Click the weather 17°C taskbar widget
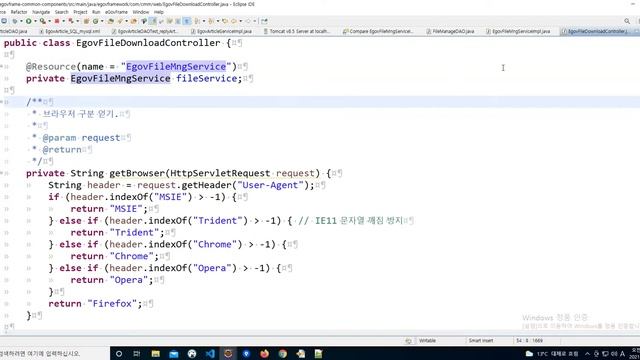This screenshot has width=640, height=360. pos(552,353)
